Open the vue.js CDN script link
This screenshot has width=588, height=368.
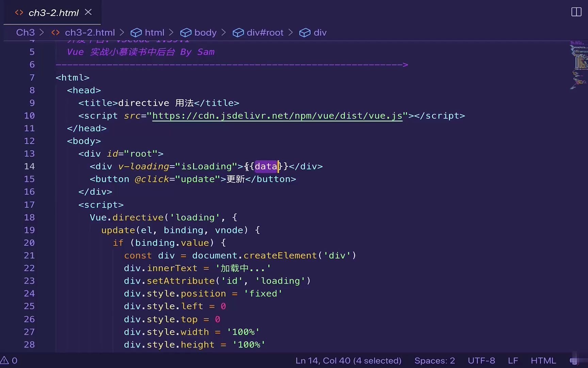click(277, 116)
